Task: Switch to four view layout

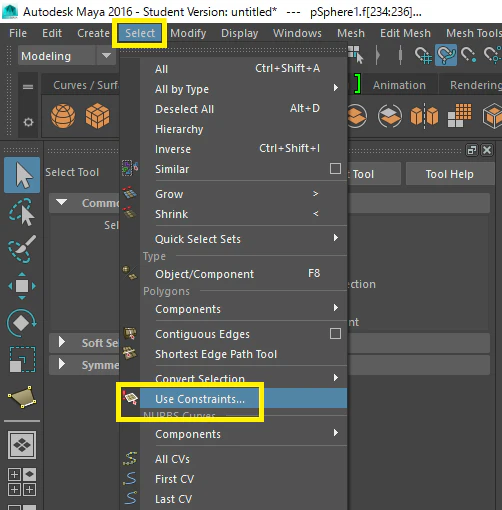Action: (22, 482)
